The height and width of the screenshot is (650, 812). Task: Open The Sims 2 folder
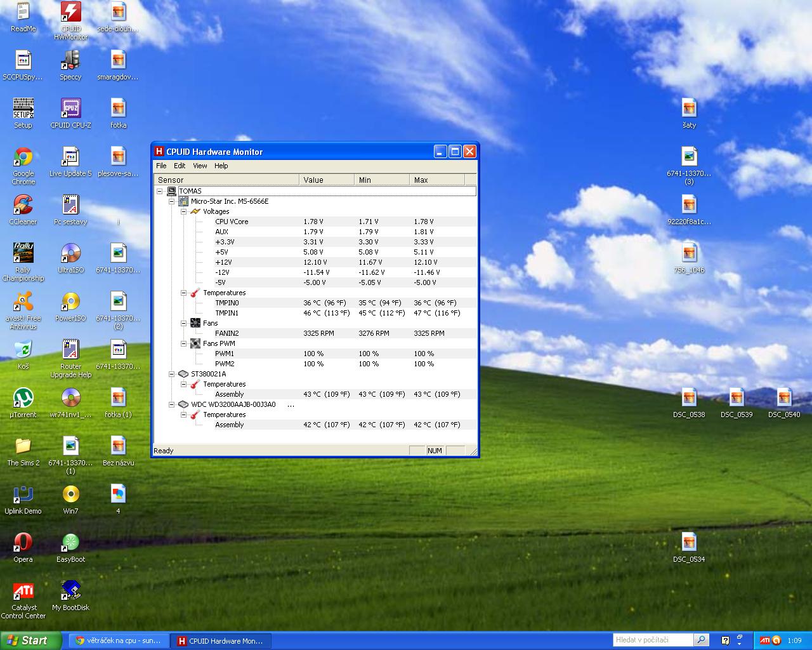coord(23,451)
